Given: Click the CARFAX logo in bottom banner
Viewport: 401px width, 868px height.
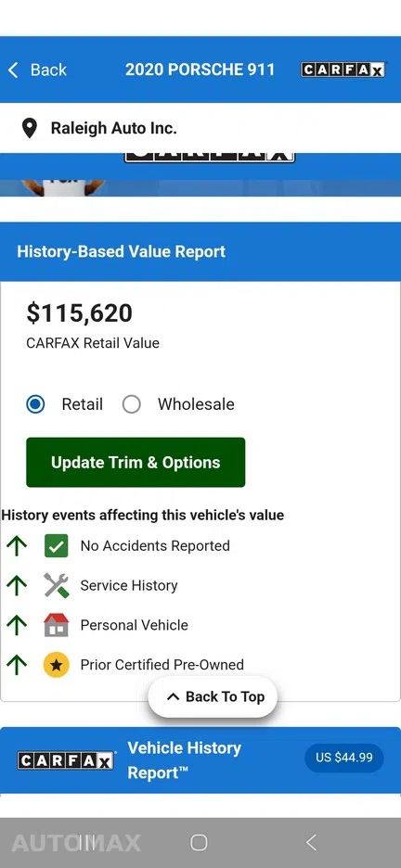Looking at the screenshot, I should pyautogui.click(x=66, y=760).
